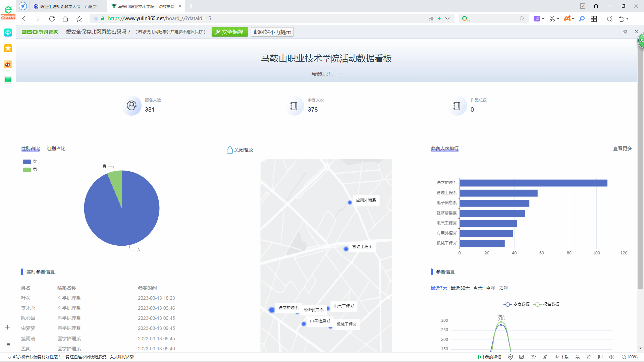
Task: Open the extensions grid icon
Action: click(x=594, y=19)
